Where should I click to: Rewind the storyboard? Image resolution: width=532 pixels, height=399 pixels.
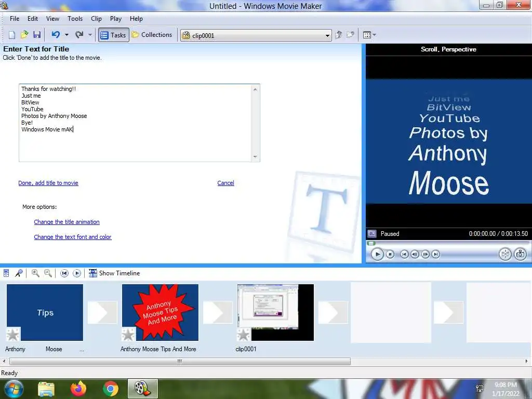(x=64, y=273)
